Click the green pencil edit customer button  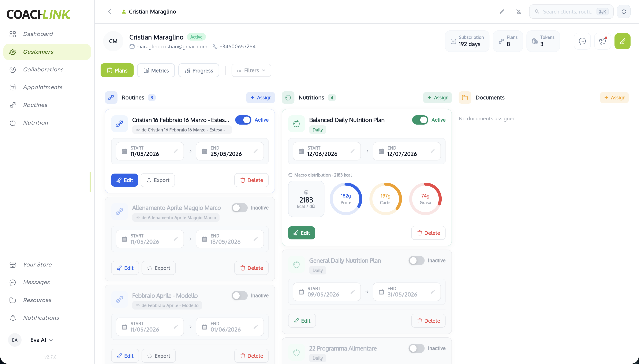[622, 41]
